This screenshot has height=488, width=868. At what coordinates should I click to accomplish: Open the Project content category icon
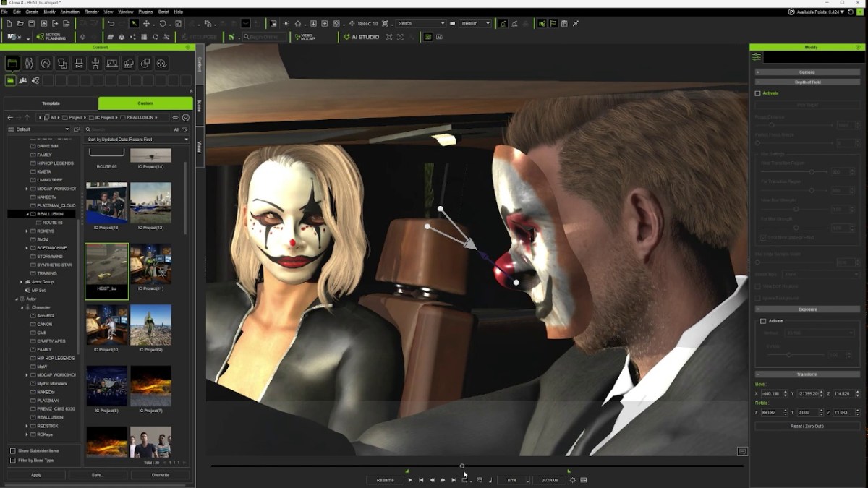(x=12, y=64)
